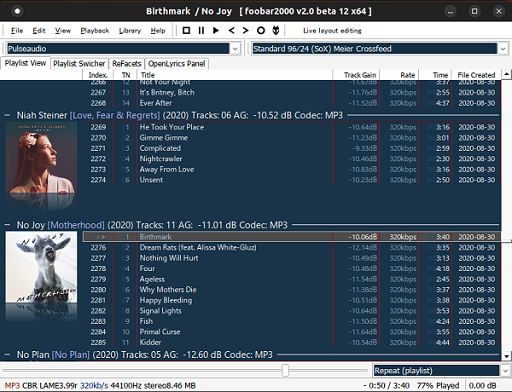The height and width of the screenshot is (392, 512).
Task: Select track Unsent
Action: (x=292, y=180)
